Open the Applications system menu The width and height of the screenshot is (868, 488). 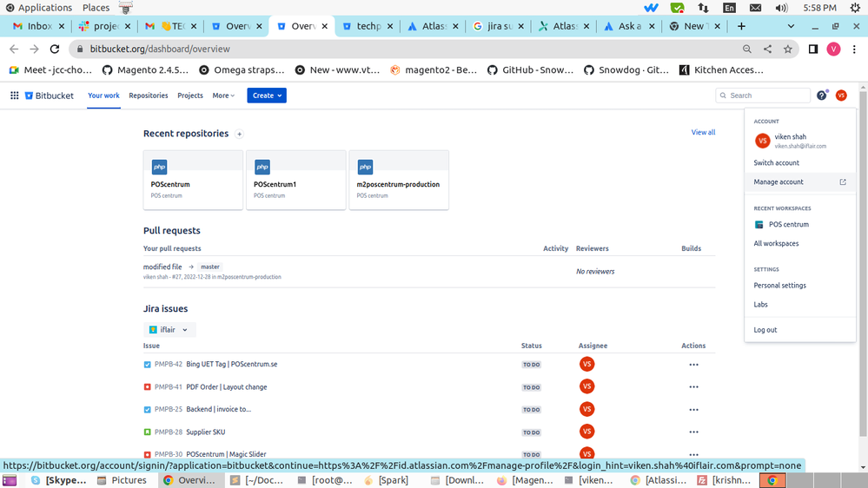pyautogui.click(x=39, y=7)
